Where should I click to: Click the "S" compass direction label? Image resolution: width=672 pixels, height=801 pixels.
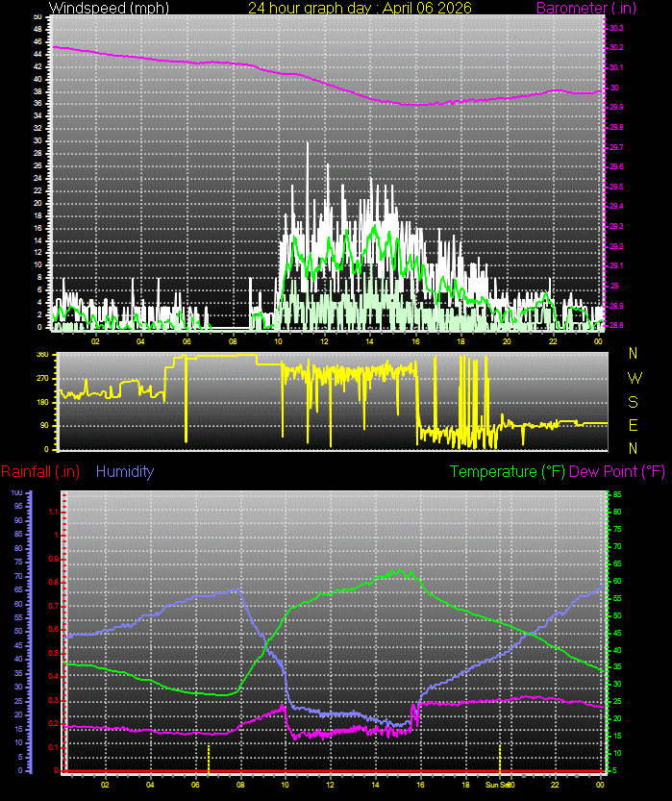click(634, 402)
